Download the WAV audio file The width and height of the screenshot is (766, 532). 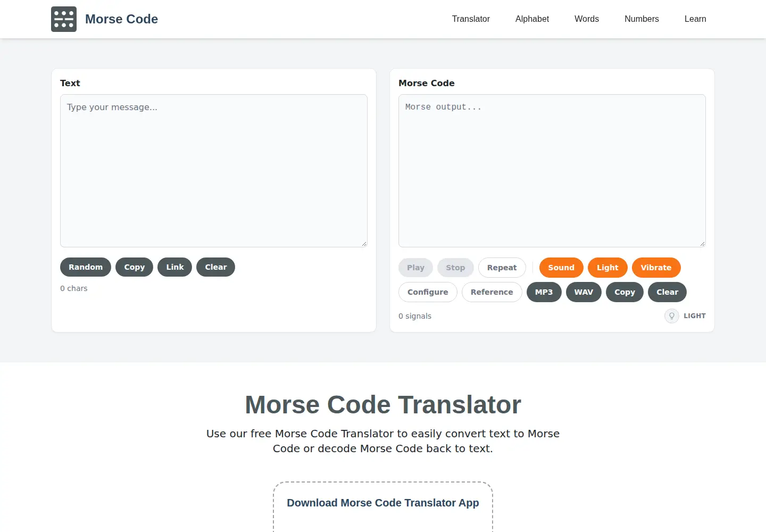pyautogui.click(x=584, y=292)
